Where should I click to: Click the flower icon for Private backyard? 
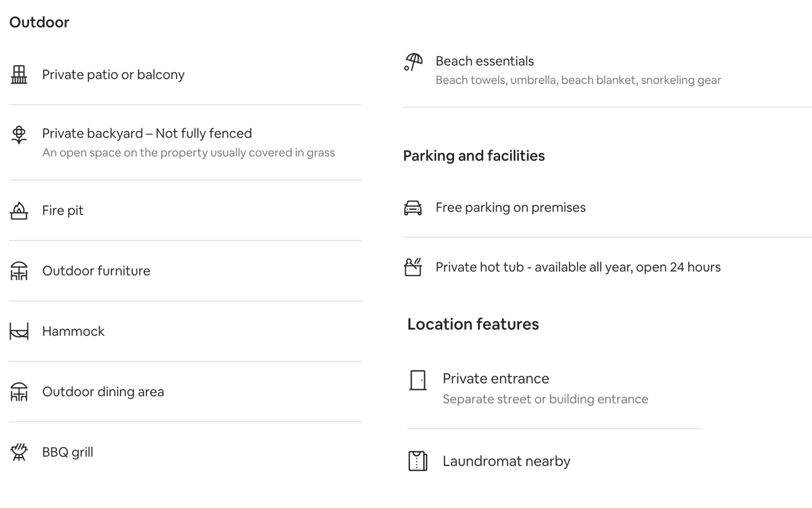click(x=19, y=135)
